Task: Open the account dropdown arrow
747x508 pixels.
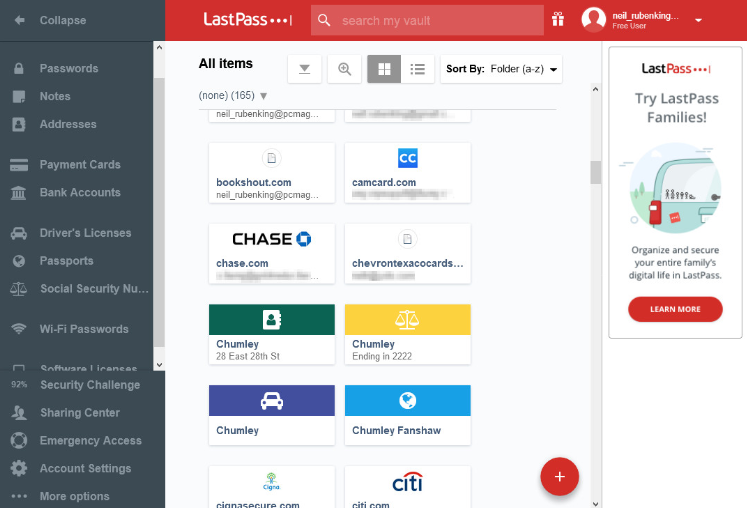Action: coord(698,20)
